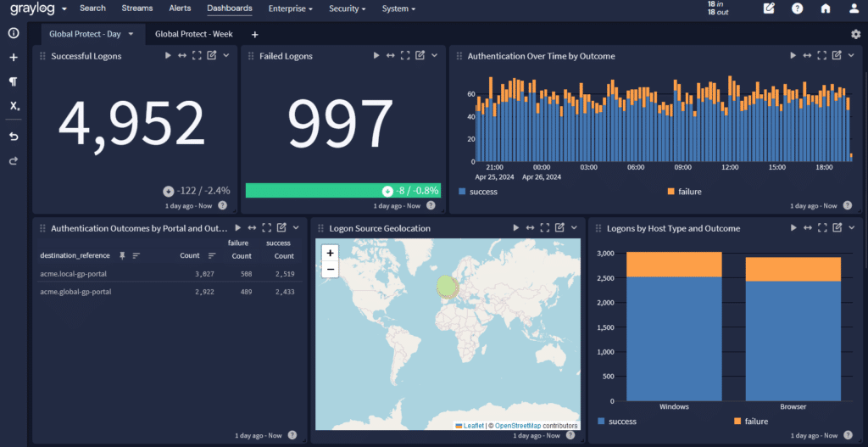
Task: Click the home icon in top bar
Action: pos(825,8)
